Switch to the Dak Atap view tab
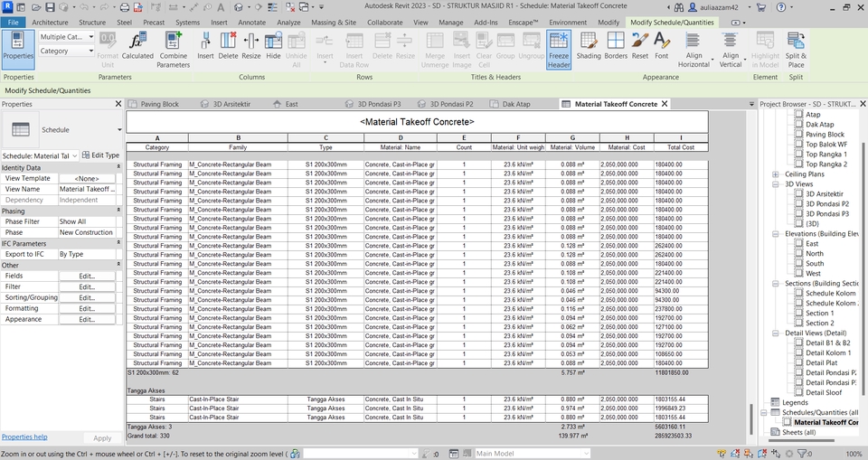This screenshot has height=460, width=868. [x=516, y=104]
